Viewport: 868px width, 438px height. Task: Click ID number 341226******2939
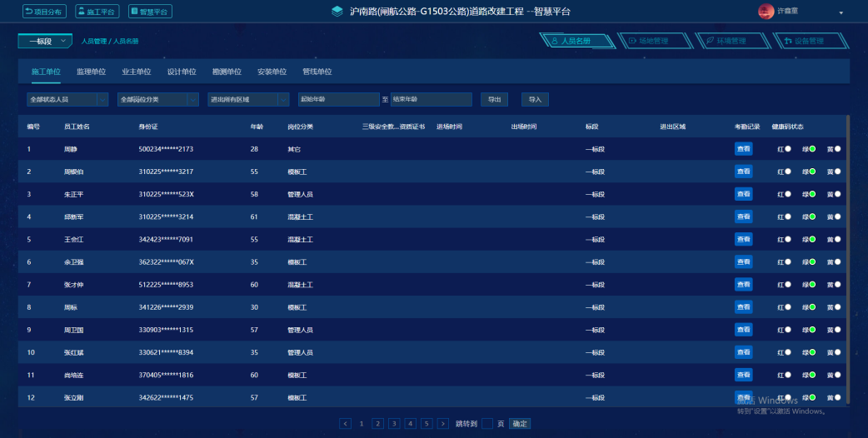tap(166, 307)
